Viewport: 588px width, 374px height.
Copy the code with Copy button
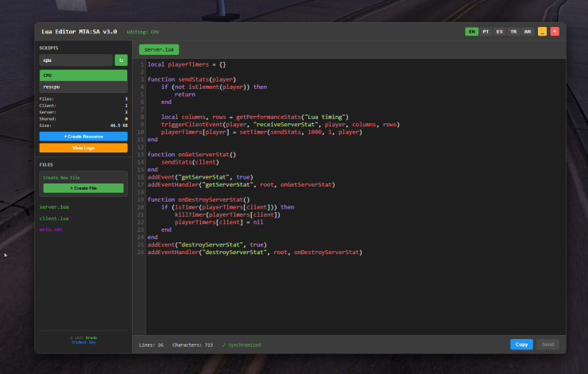(521, 345)
